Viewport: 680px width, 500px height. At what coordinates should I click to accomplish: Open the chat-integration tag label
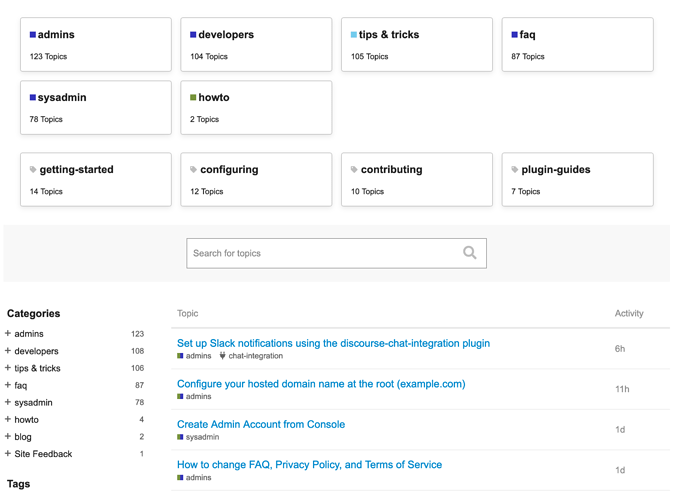coord(256,356)
